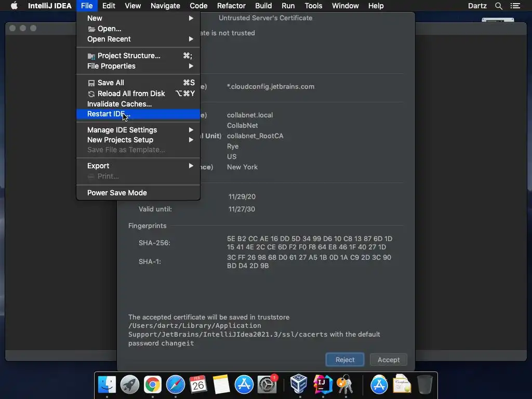The image size is (532, 399).
Task: Open the App Store icon next to Notes
Action: (244, 385)
